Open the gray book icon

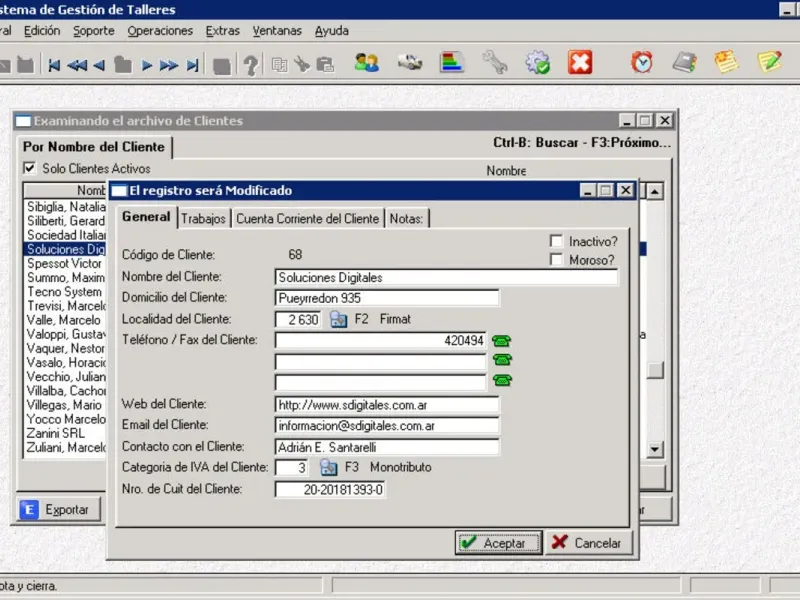(x=684, y=62)
